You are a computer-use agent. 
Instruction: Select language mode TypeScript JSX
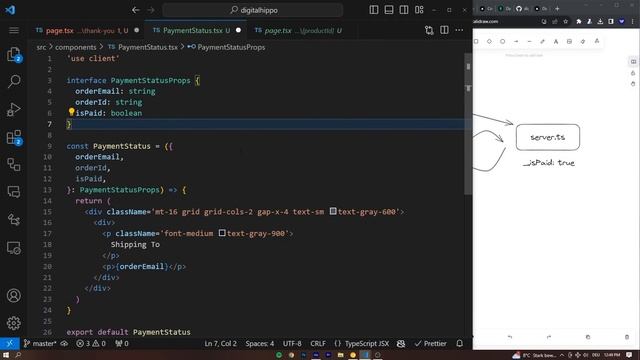pyautogui.click(x=362, y=343)
